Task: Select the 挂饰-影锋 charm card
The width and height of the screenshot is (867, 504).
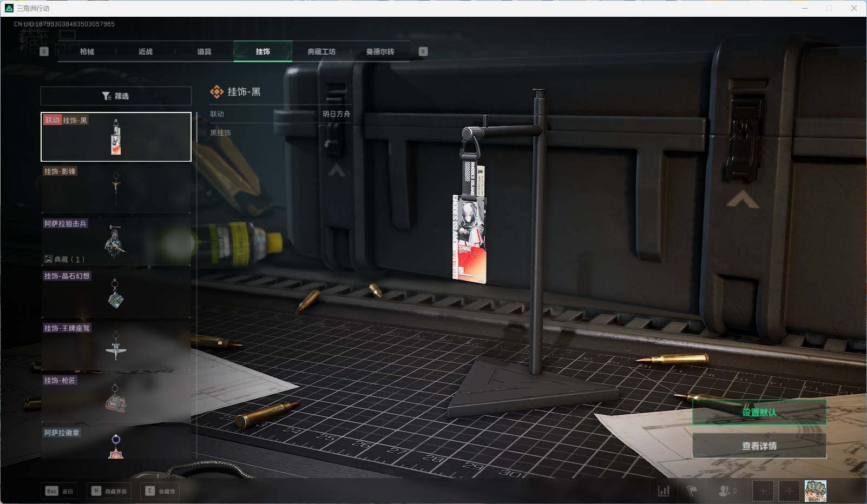Action: tap(116, 189)
